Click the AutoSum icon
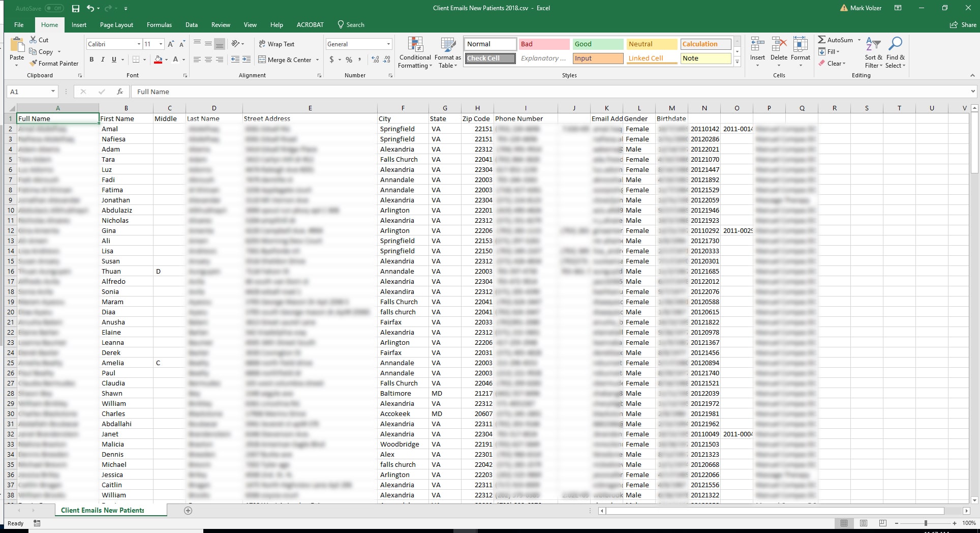 pos(822,40)
